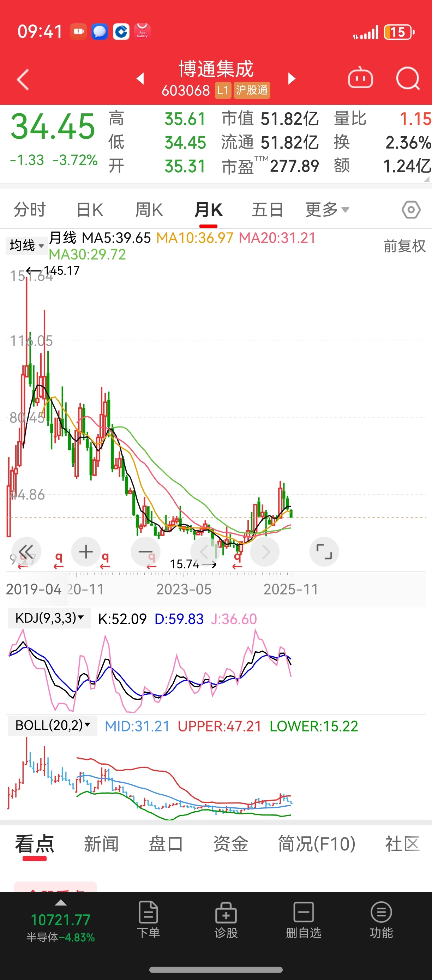Expand index bar up arrow
Image resolution: width=432 pixels, height=980 pixels.
pyautogui.click(x=61, y=903)
